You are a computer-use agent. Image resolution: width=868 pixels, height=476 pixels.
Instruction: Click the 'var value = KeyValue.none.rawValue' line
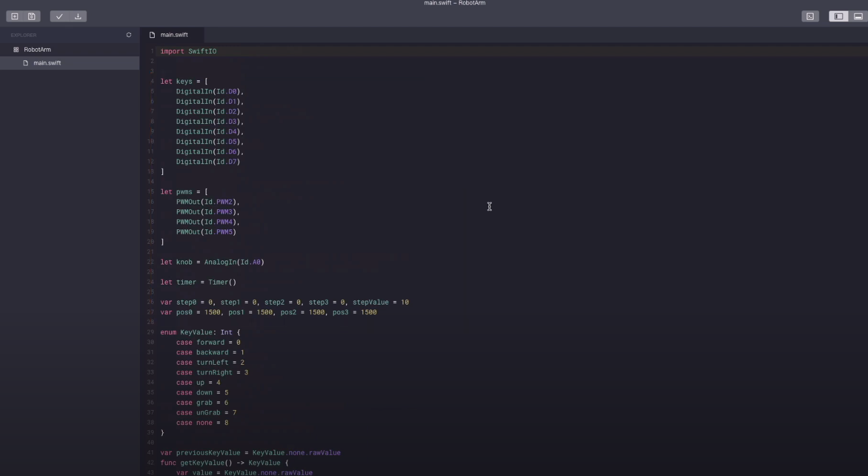[244, 473]
